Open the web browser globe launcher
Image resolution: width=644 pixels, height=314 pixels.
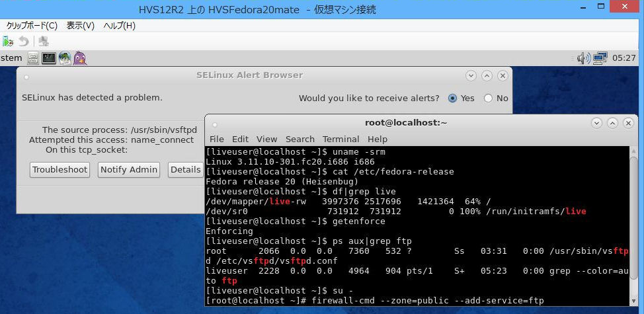point(65,58)
